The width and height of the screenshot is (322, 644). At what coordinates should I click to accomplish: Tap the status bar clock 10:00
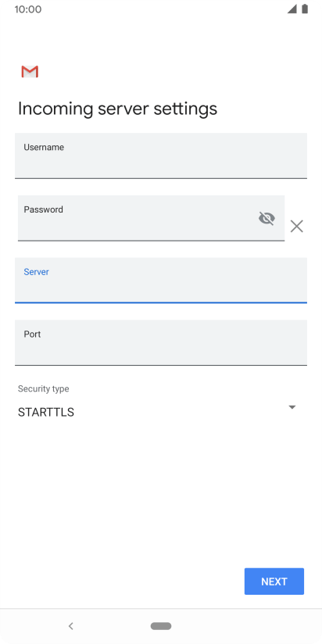[x=28, y=9]
